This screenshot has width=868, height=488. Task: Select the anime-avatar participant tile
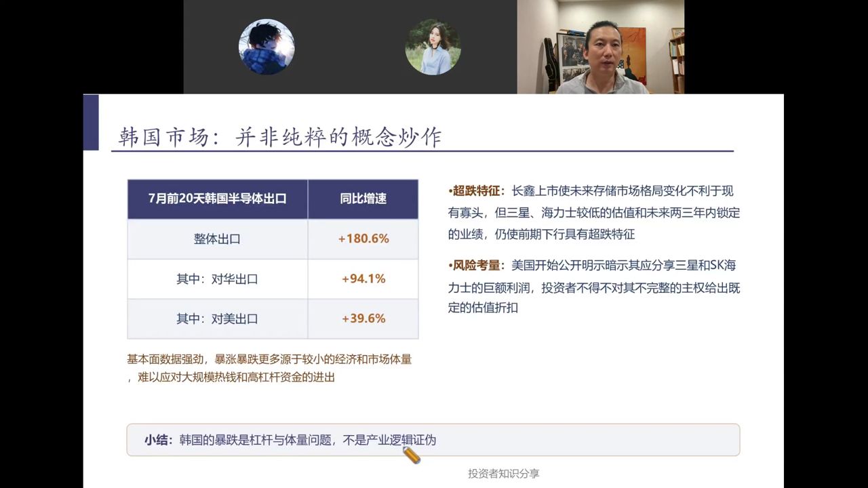pos(267,47)
